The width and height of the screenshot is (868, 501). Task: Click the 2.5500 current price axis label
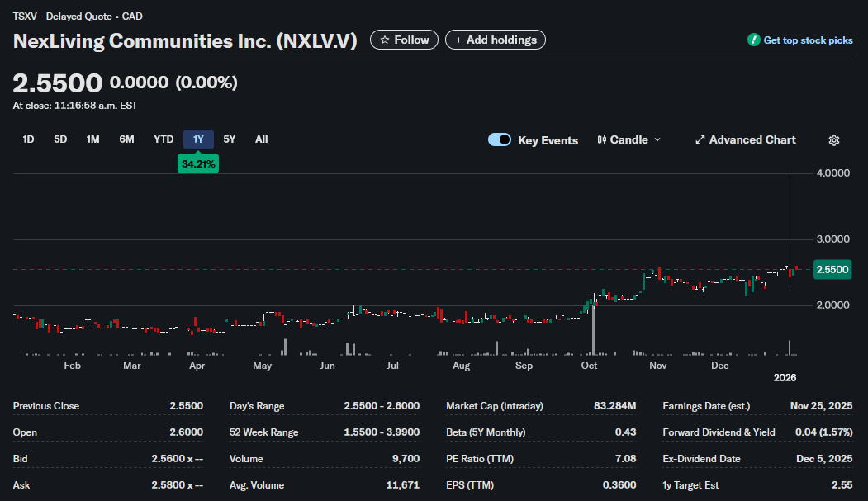pos(832,269)
